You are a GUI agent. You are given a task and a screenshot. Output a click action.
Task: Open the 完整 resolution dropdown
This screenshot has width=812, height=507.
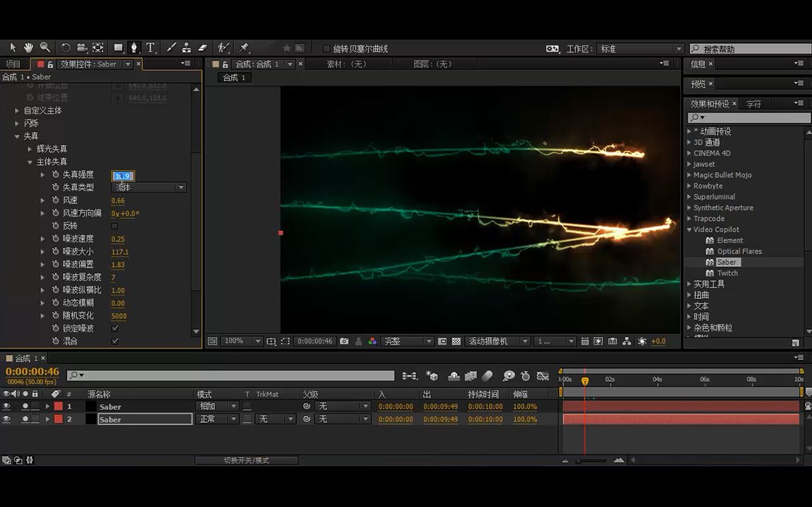[407, 341]
